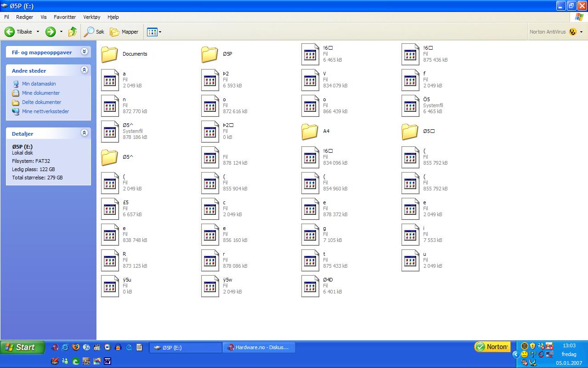Select the t file of 875 433 kB

pyautogui.click(x=324, y=260)
